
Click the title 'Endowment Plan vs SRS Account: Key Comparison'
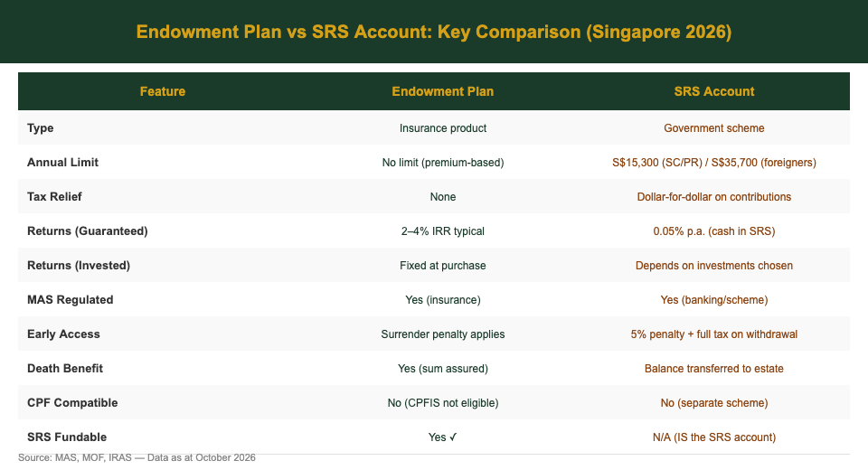click(433, 32)
